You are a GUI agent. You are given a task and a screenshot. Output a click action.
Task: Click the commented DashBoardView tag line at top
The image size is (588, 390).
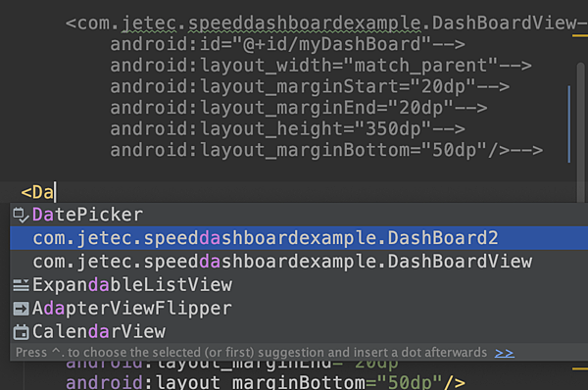[x=326, y=24]
